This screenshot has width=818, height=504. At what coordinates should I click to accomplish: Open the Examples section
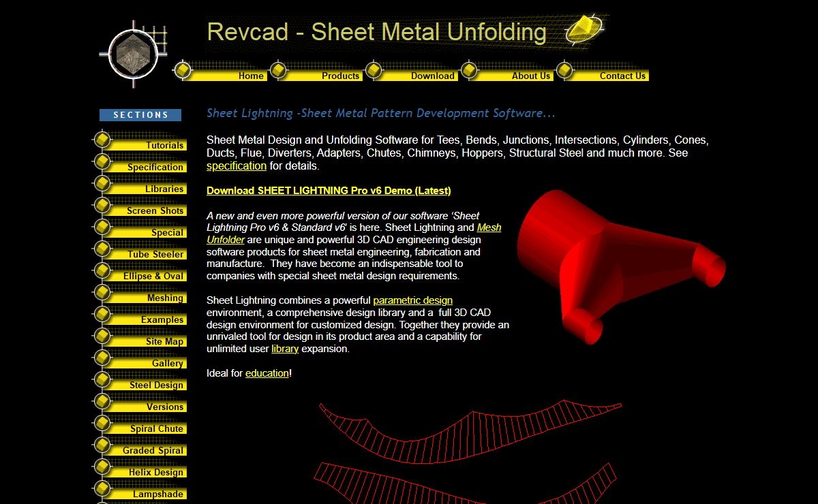click(x=162, y=319)
